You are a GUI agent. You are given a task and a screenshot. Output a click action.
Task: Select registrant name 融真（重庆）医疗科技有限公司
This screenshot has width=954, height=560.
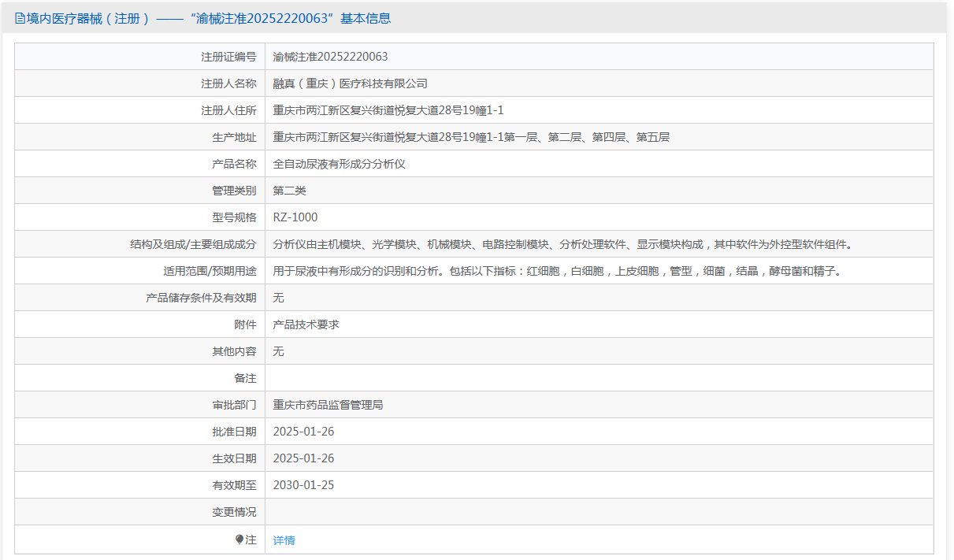point(350,83)
